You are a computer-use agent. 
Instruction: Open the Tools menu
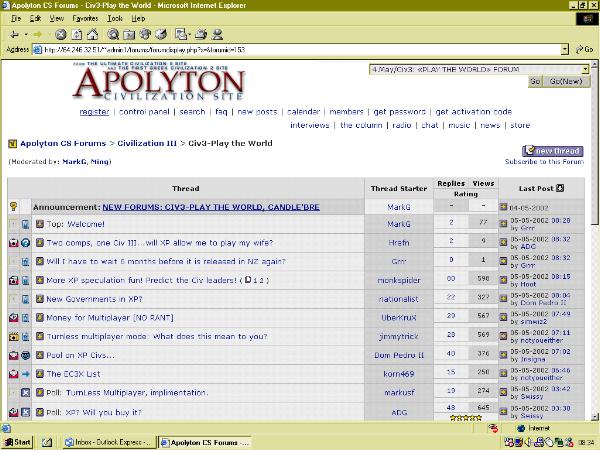pyautogui.click(x=115, y=18)
